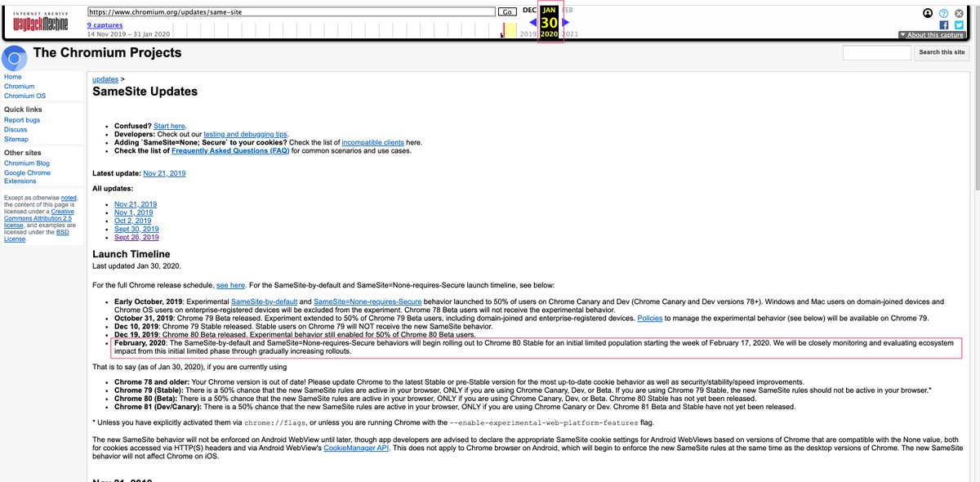Open Chromium OS sidebar link
This screenshot has width=980, height=482.
(24, 96)
